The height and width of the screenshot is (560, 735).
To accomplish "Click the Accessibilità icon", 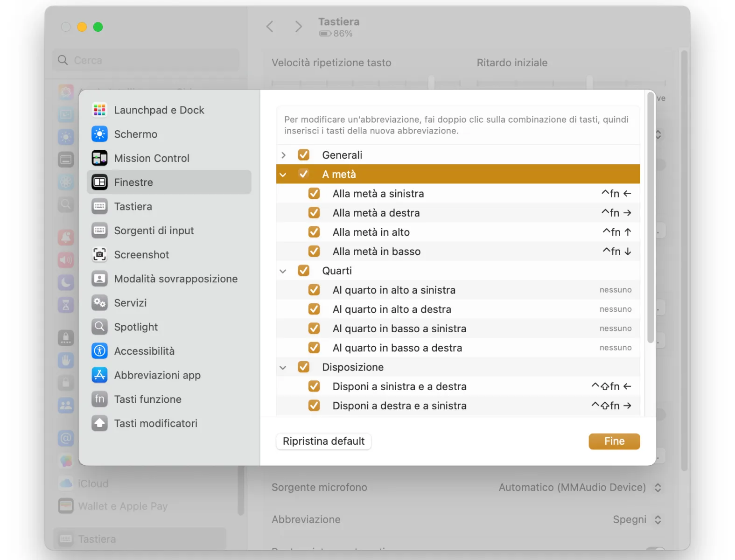I will click(99, 351).
